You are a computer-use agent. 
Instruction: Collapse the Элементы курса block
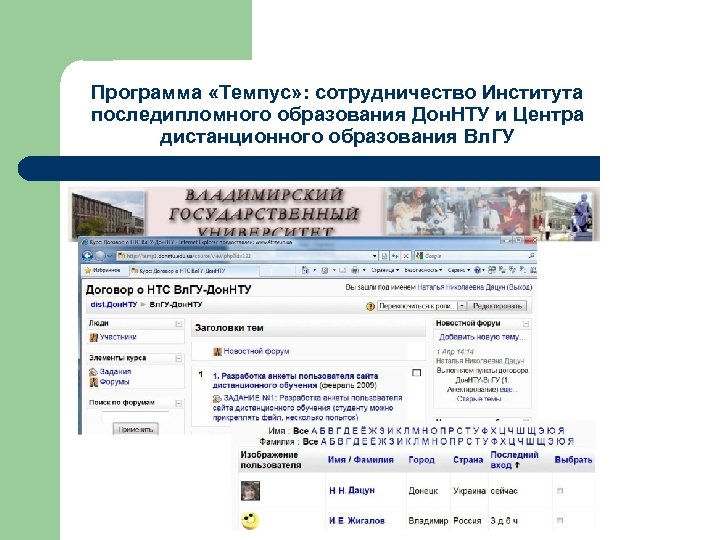tap(179, 358)
